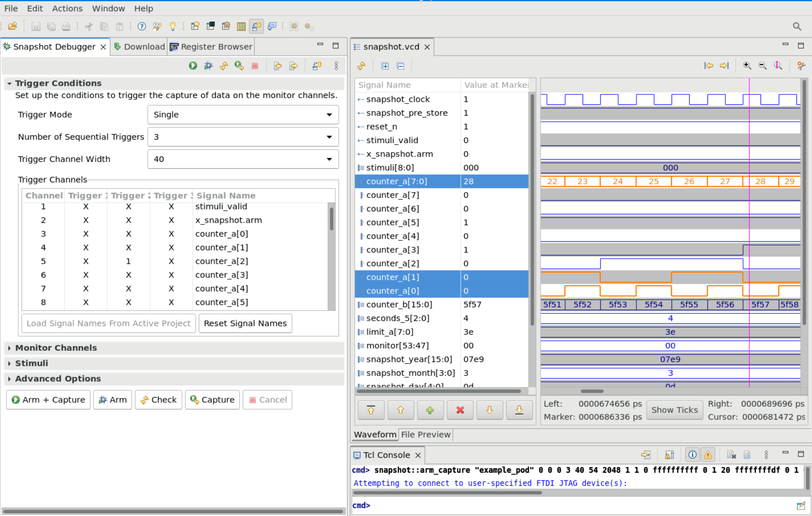This screenshot has width=812, height=516.
Task: Toggle warning messages filter in Tcl Console
Action: point(708,455)
